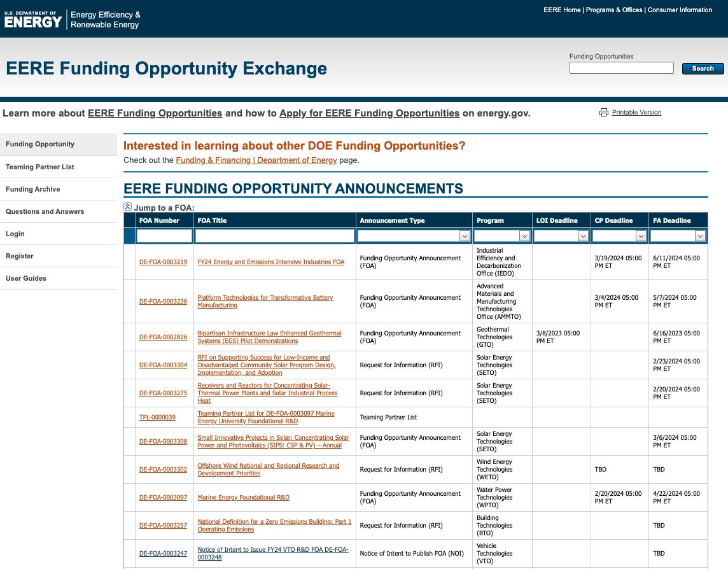Click the Consumer Information link
Image resolution: width=728 pixels, height=569 pixels.
pos(680,10)
